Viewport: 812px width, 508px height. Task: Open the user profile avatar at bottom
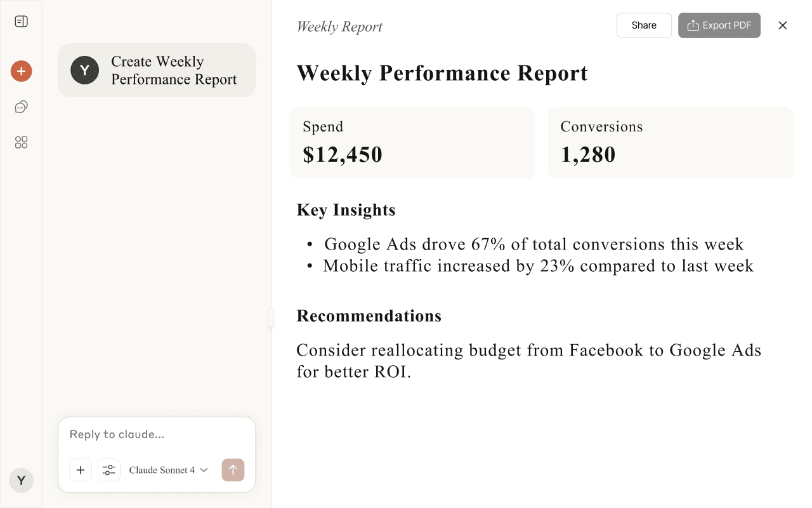[21, 481]
